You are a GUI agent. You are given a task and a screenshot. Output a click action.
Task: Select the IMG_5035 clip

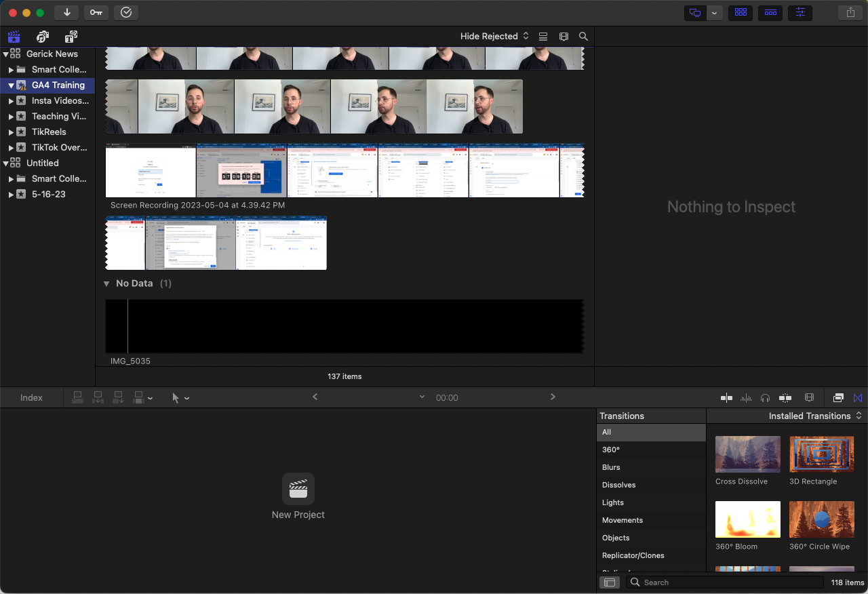[x=344, y=326]
